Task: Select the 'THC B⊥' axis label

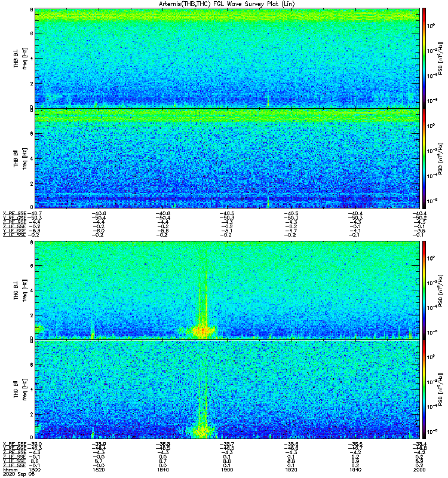Action: [x=16, y=290]
